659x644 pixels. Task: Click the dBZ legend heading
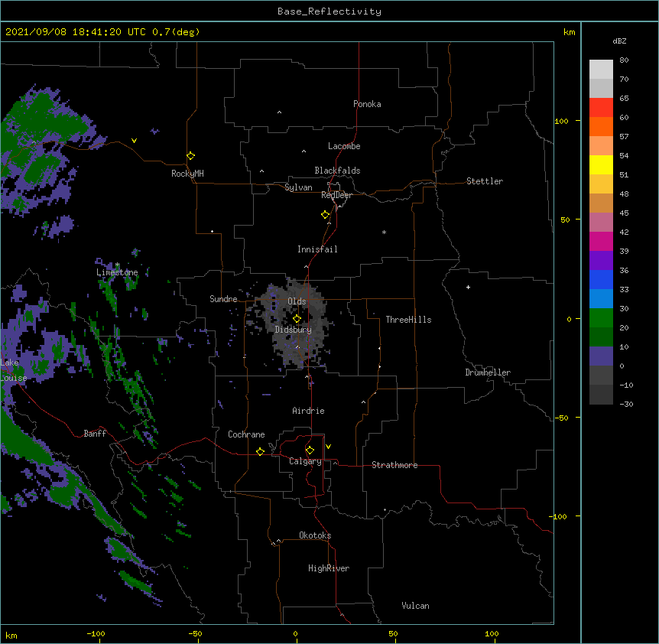pyautogui.click(x=619, y=41)
